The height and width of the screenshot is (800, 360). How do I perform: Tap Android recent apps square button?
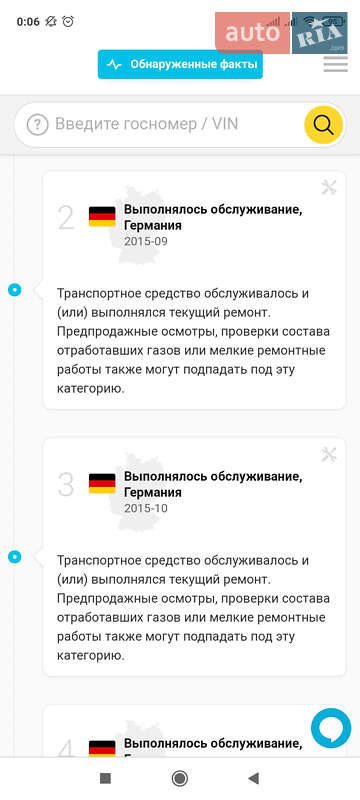point(105,778)
